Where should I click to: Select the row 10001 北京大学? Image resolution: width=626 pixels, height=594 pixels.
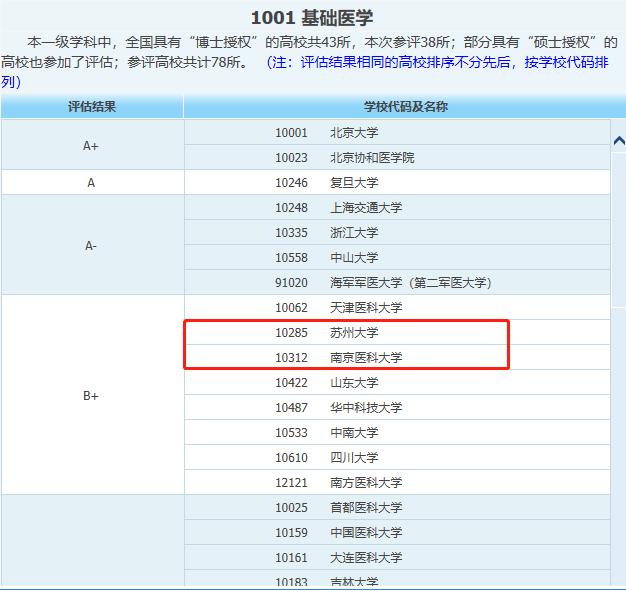[397, 132]
